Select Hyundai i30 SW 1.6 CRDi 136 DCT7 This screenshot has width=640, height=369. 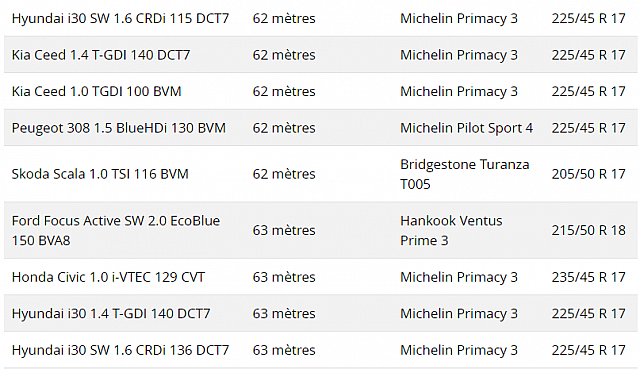pyautogui.click(x=120, y=350)
